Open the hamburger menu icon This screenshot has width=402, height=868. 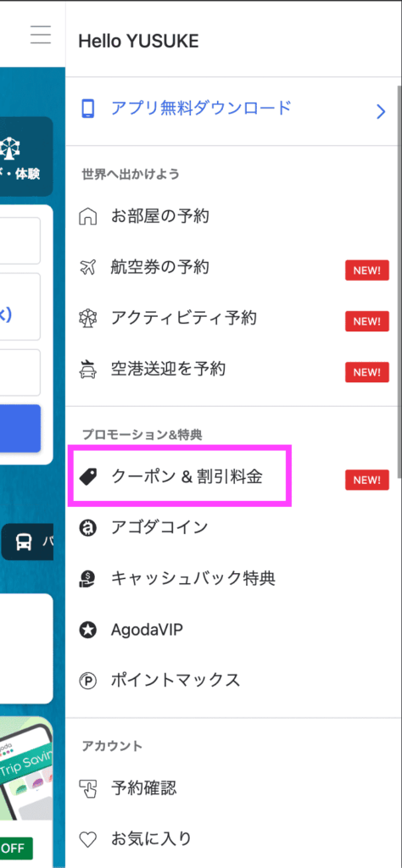[41, 34]
